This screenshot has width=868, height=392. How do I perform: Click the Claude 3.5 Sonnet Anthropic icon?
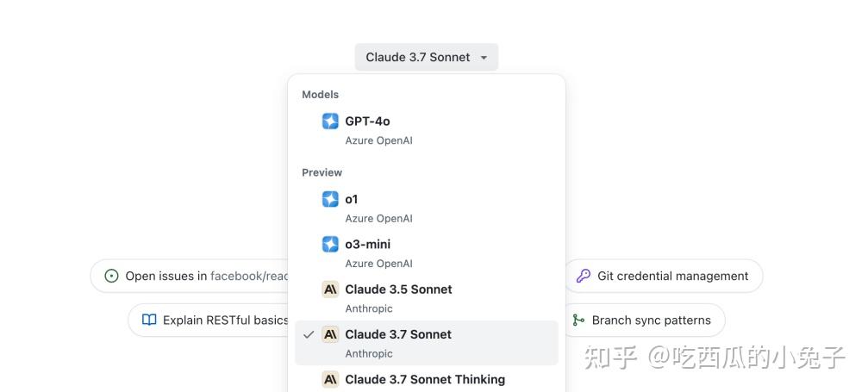click(330, 289)
